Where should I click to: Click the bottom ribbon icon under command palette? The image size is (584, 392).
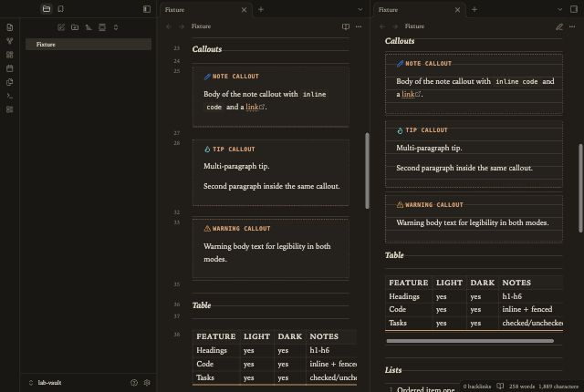(10, 109)
